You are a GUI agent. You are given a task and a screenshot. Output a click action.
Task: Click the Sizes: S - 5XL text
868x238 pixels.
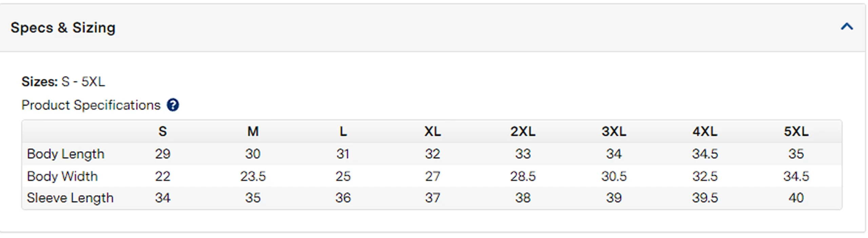click(63, 82)
